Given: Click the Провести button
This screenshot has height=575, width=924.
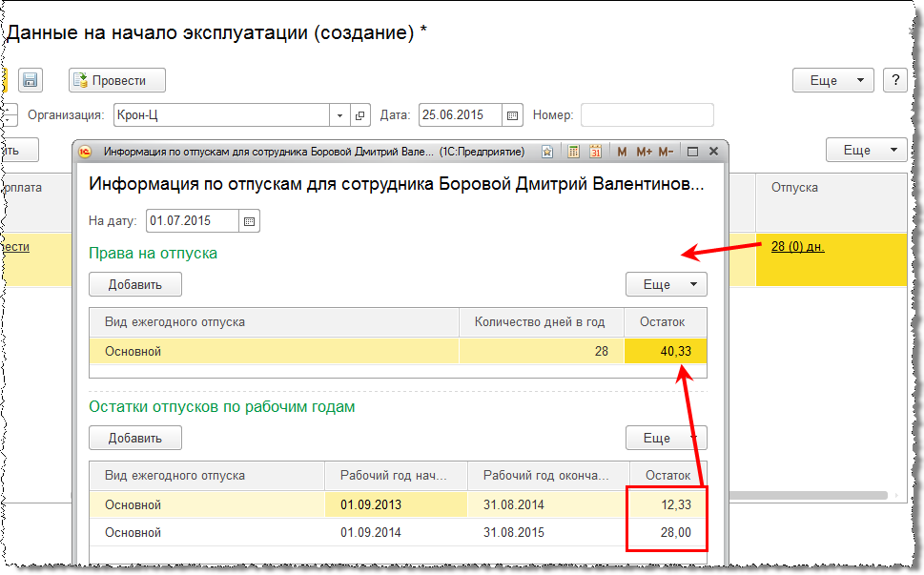Looking at the screenshot, I should pos(116,80).
